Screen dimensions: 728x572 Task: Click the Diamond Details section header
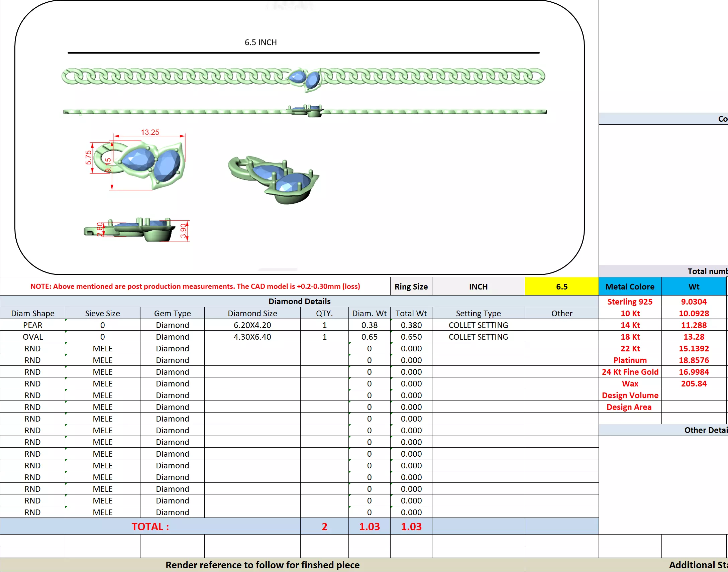[299, 301]
